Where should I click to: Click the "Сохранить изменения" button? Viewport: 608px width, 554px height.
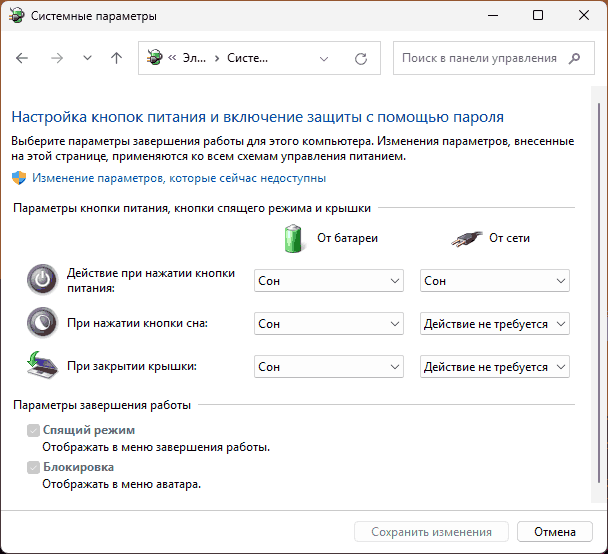[431, 532]
